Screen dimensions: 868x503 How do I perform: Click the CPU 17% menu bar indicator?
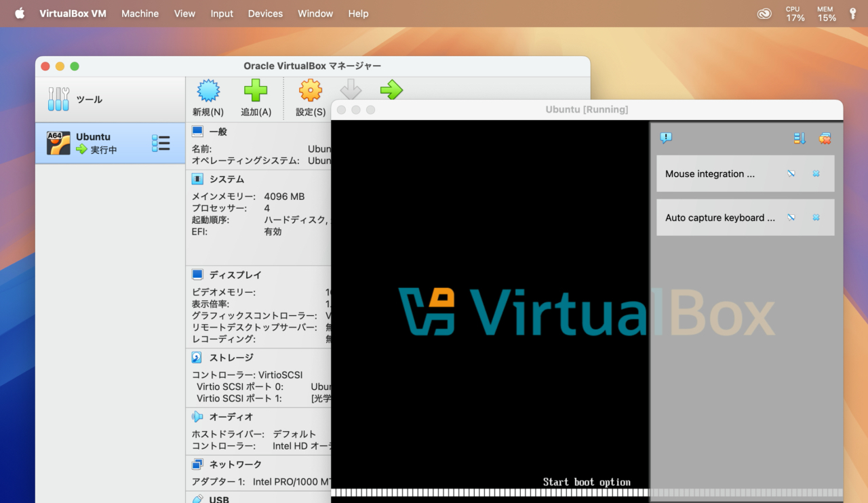pyautogui.click(x=795, y=14)
